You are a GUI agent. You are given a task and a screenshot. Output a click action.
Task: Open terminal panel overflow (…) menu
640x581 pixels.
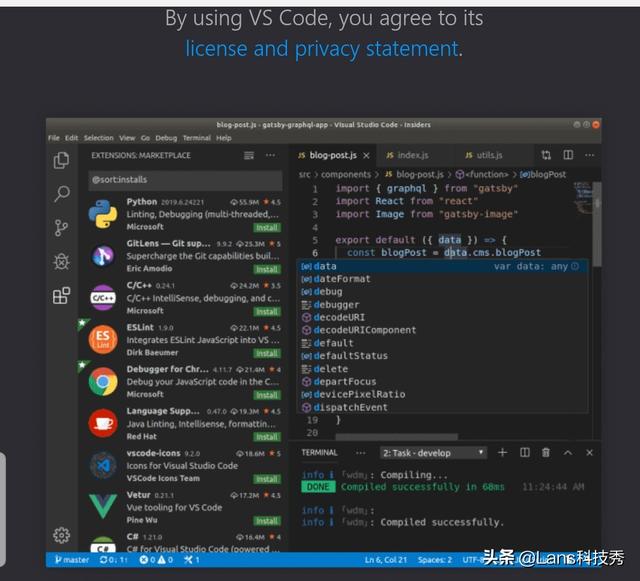click(360, 453)
